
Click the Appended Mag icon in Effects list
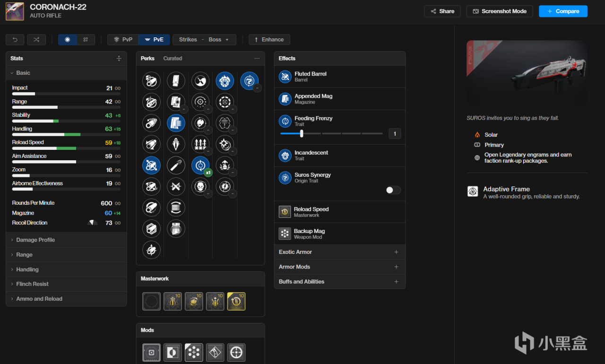[285, 99]
